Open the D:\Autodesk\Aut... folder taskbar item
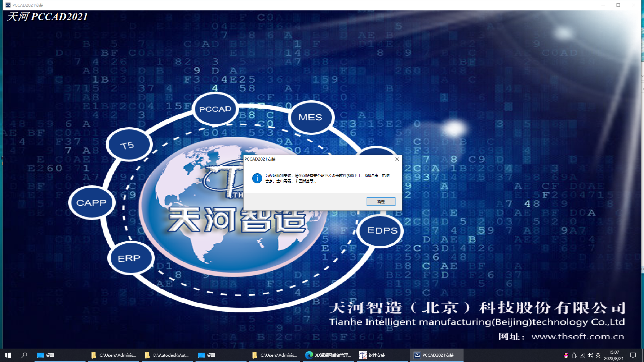 (x=167, y=355)
